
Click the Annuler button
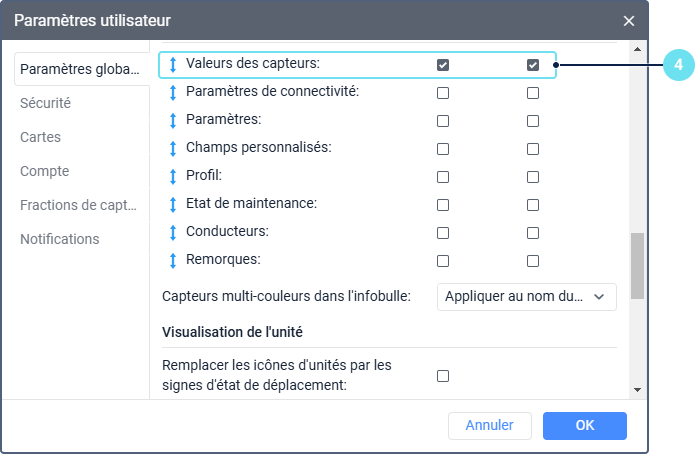click(489, 425)
